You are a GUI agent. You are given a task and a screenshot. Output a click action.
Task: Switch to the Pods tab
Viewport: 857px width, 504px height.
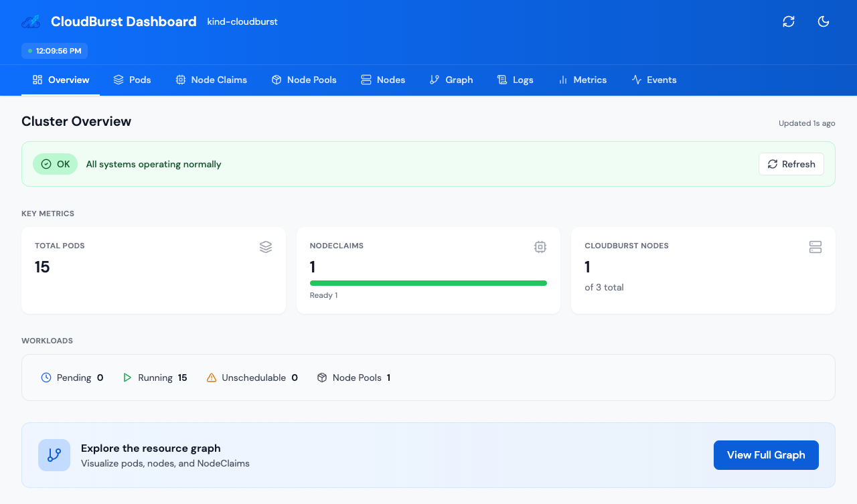click(x=133, y=80)
